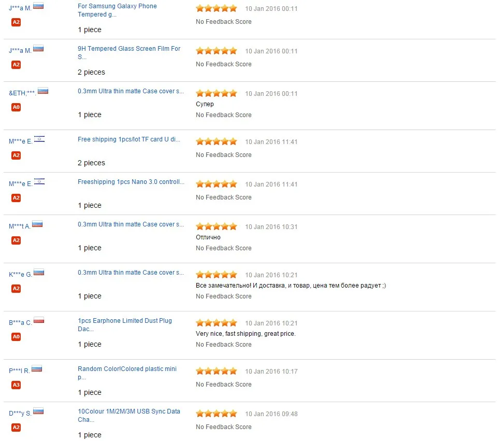
Task: Click buyer name P***l R.
Action: 19,371
